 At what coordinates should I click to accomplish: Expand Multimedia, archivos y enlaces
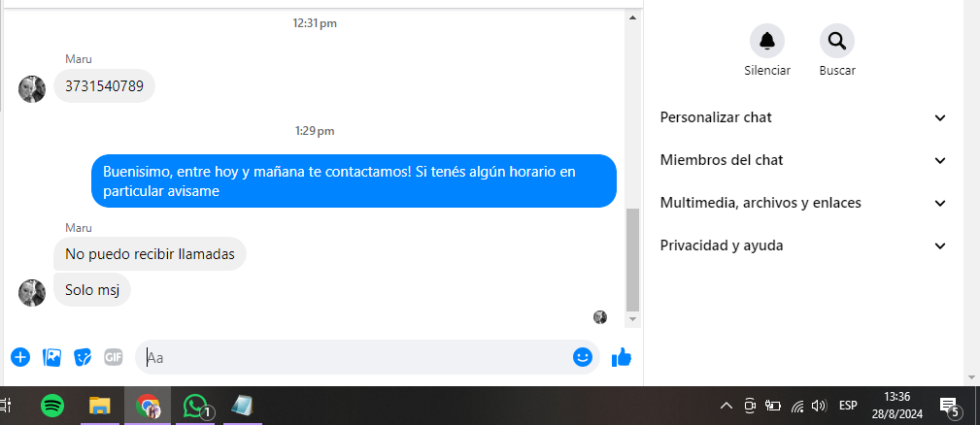(x=803, y=203)
